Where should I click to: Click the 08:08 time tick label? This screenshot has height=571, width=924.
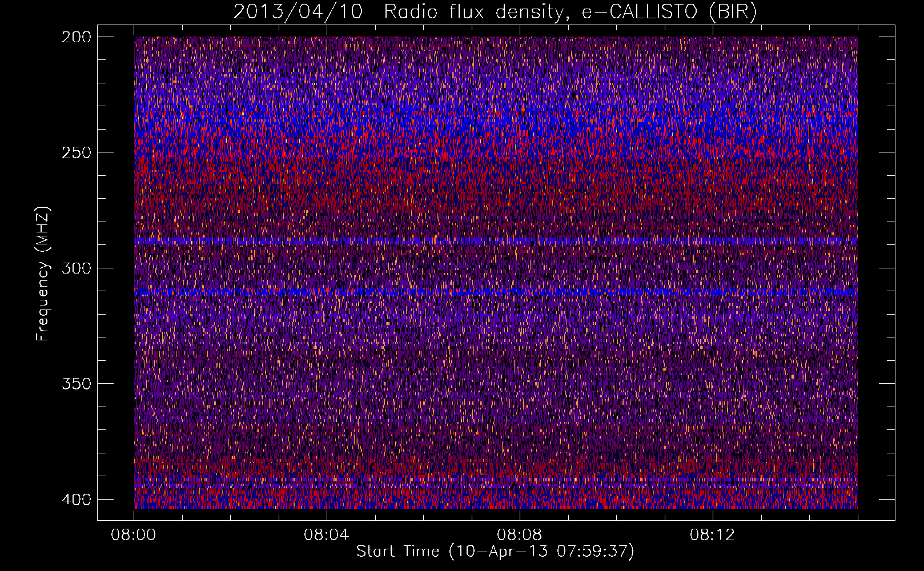point(519,535)
